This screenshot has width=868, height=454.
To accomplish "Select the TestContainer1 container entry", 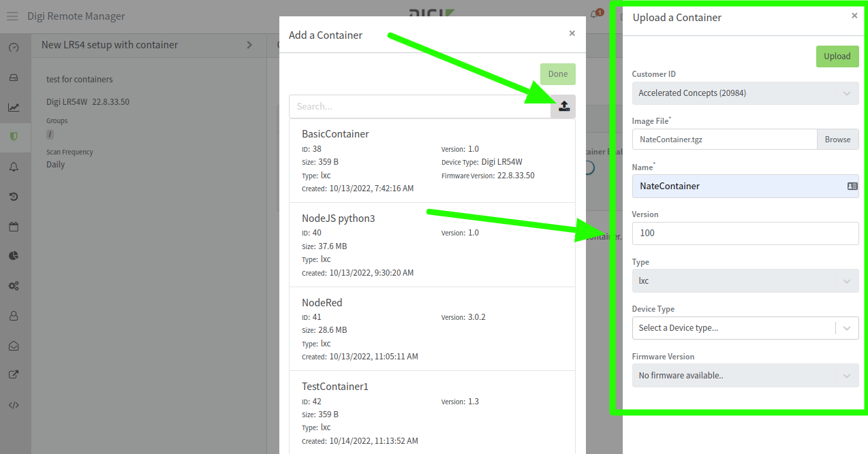I will click(x=432, y=412).
